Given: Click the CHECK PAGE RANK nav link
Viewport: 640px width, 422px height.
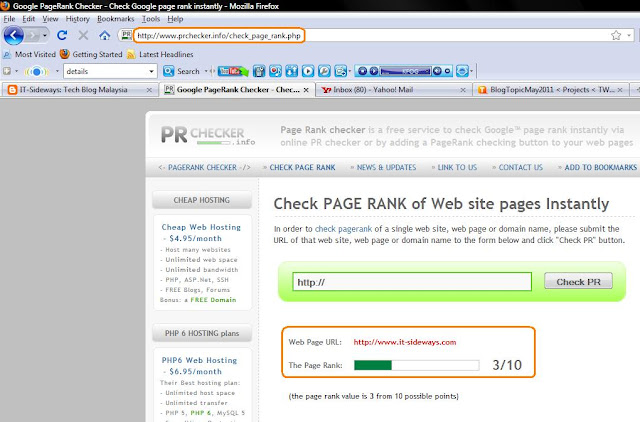Looking at the screenshot, I should [x=302, y=167].
